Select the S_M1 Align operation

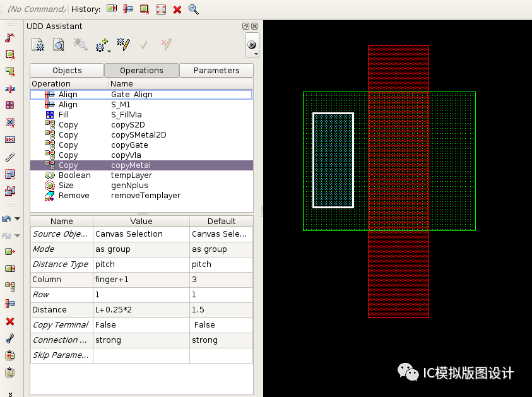(x=141, y=105)
